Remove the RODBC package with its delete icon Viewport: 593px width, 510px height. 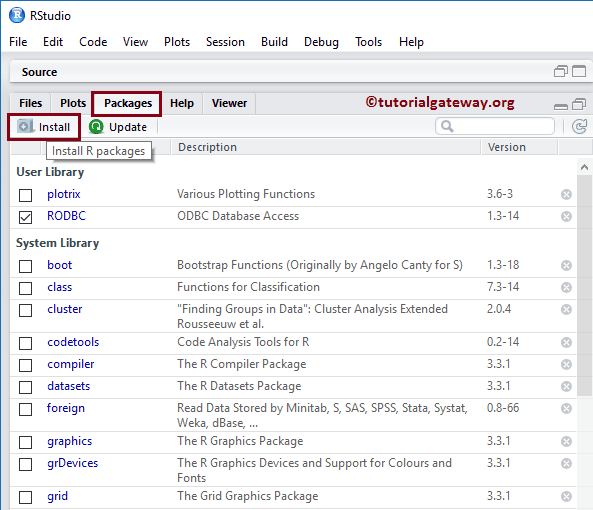coord(566,217)
